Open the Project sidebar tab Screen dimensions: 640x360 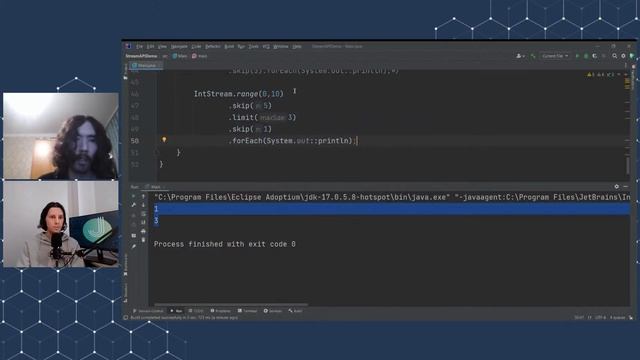tap(125, 71)
